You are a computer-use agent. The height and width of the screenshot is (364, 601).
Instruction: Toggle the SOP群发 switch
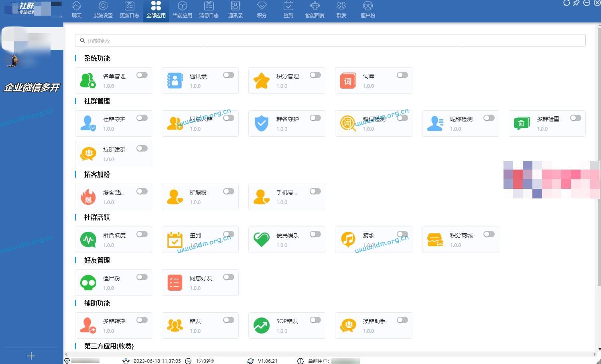coord(315,320)
